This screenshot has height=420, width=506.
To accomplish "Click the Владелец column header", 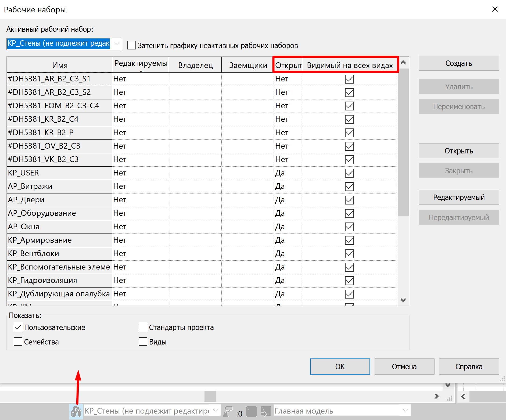I will point(195,65).
